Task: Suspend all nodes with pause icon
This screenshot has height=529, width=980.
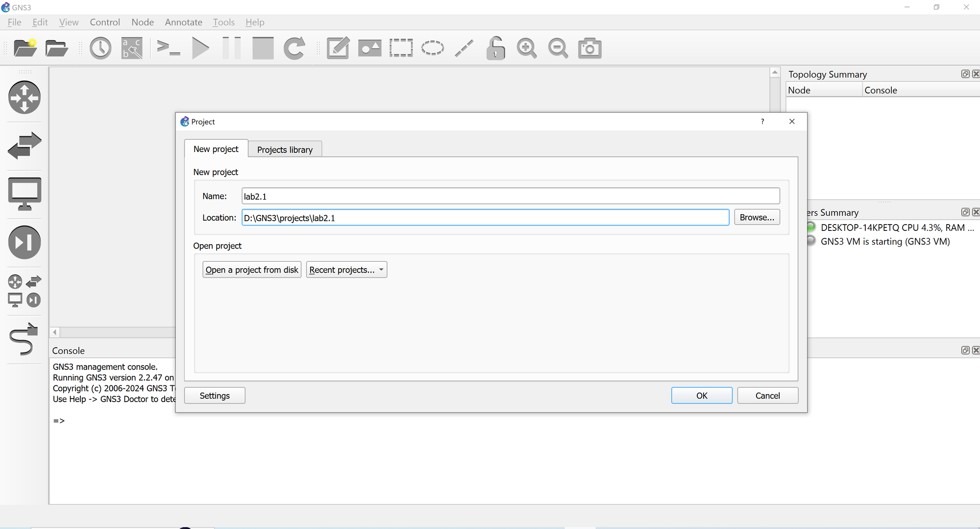Action: click(232, 48)
